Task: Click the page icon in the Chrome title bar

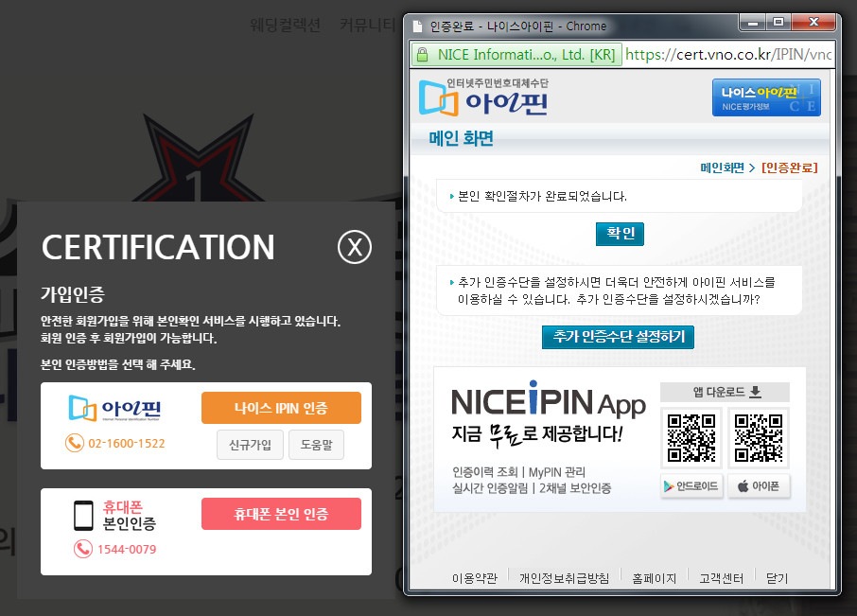Action: point(417,26)
